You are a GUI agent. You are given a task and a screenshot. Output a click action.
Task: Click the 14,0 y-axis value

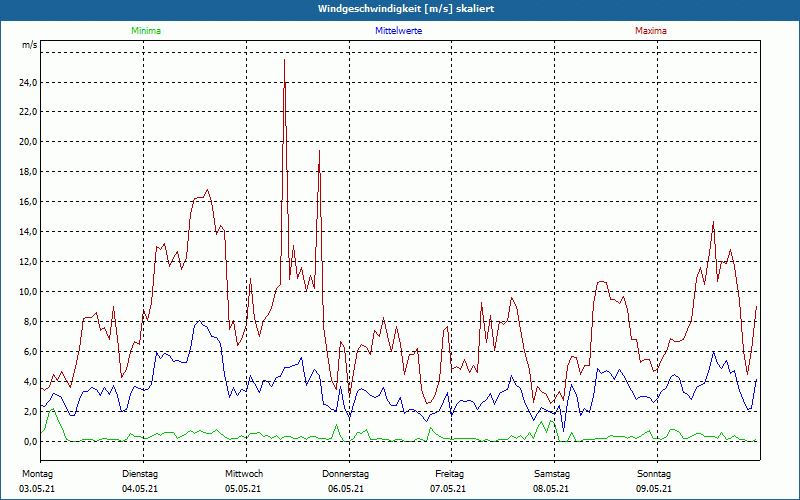(x=29, y=232)
